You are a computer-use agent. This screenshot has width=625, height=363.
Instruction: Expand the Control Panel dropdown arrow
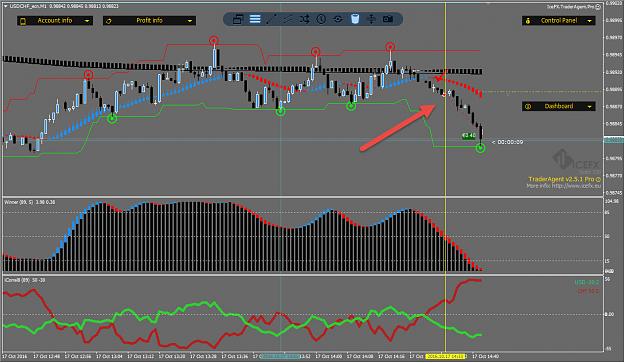point(590,21)
